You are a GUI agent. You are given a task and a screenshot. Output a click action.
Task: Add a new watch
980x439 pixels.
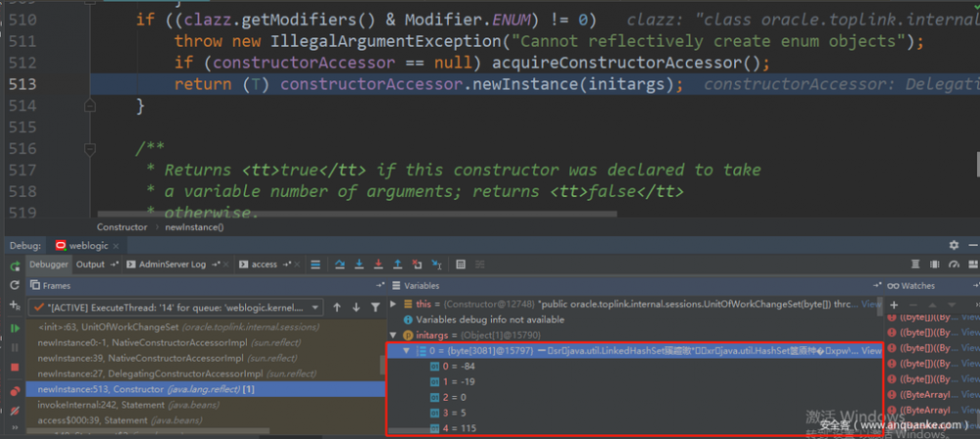tap(894, 305)
